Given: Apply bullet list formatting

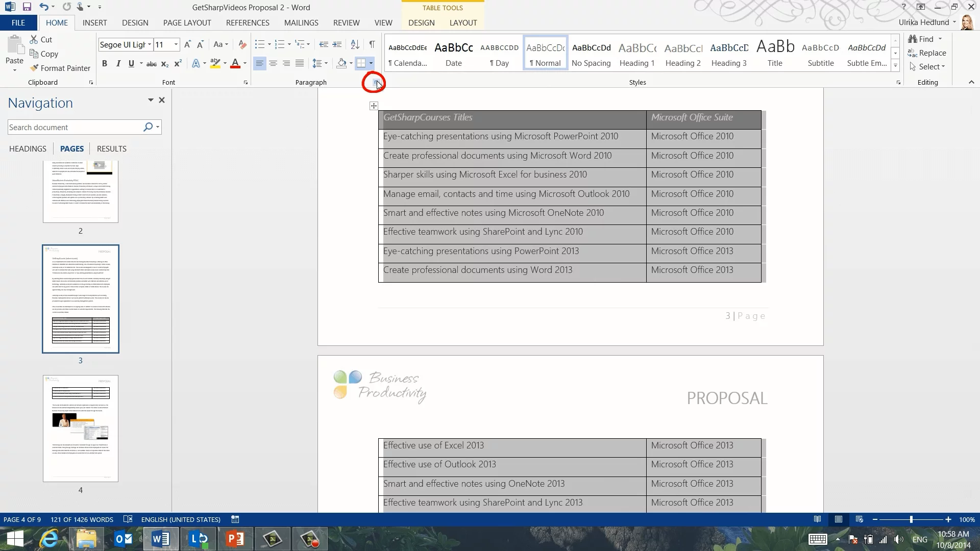Looking at the screenshot, I should [260, 44].
